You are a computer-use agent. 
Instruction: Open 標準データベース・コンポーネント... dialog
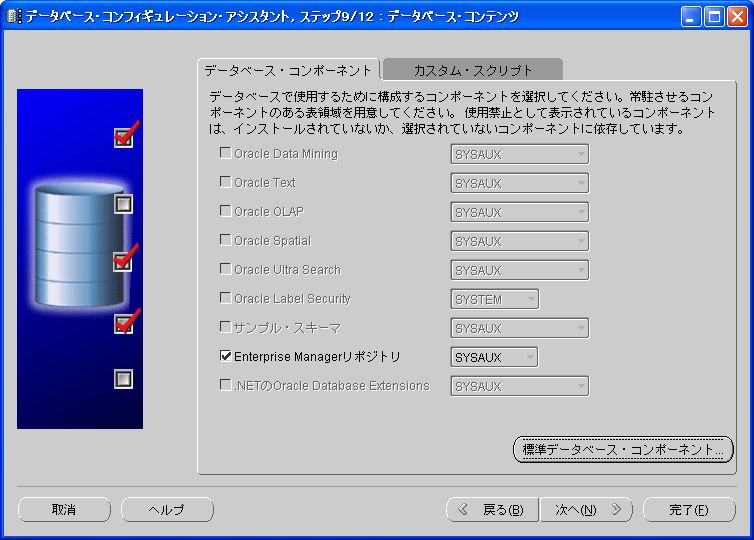click(623, 450)
